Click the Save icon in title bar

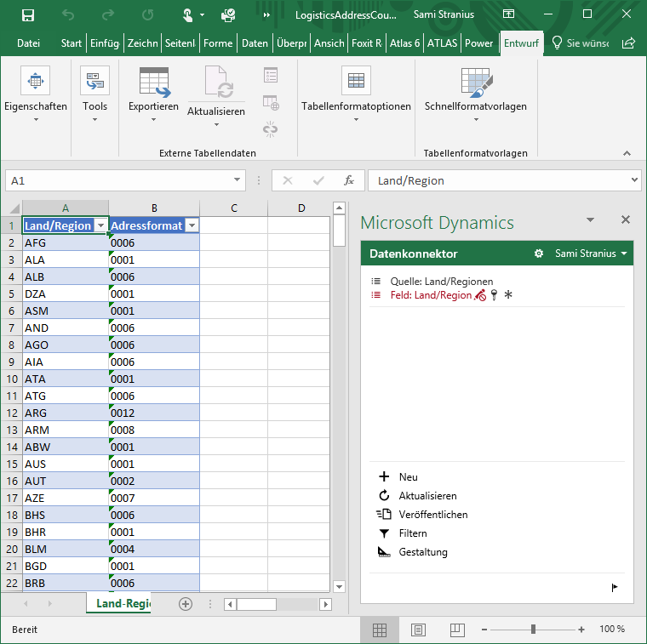click(x=28, y=14)
